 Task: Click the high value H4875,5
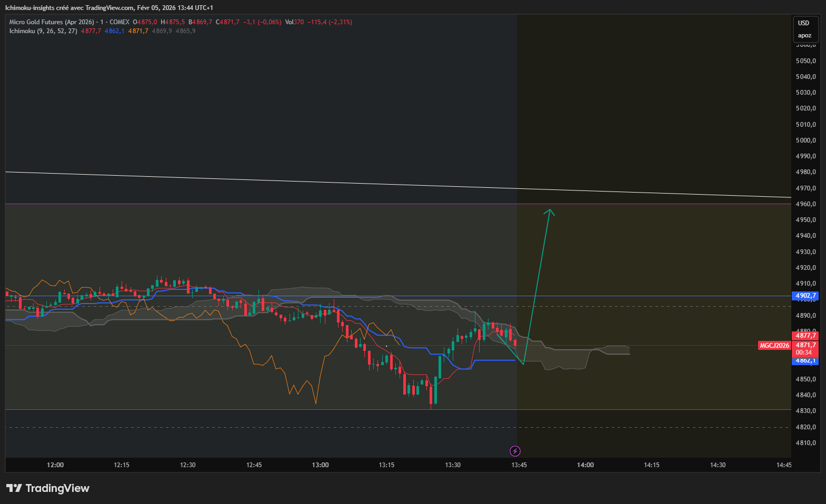pyautogui.click(x=173, y=22)
